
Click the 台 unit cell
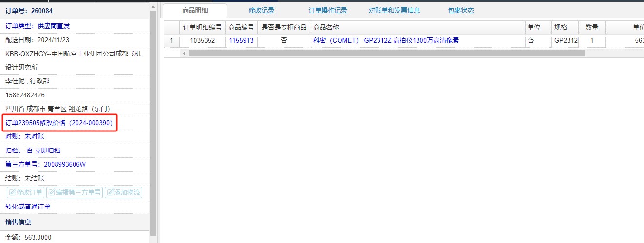pyautogui.click(x=538, y=41)
